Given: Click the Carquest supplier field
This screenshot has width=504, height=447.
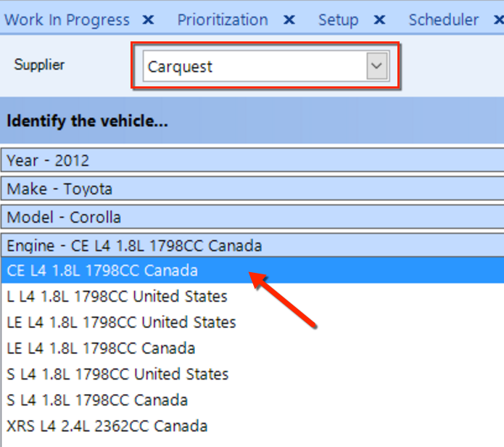Looking at the screenshot, I should pyautogui.click(x=266, y=66).
